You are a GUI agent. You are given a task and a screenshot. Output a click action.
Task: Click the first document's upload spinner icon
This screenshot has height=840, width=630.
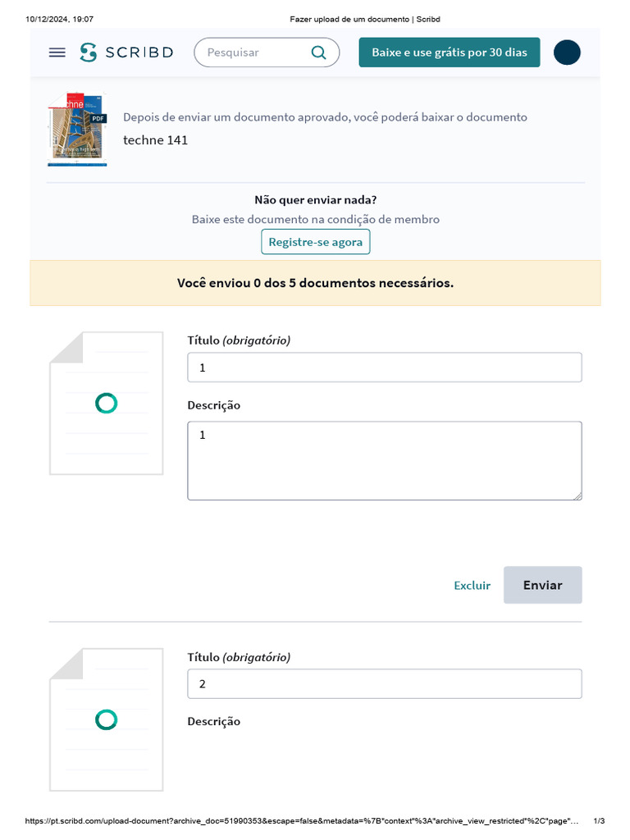[106, 403]
